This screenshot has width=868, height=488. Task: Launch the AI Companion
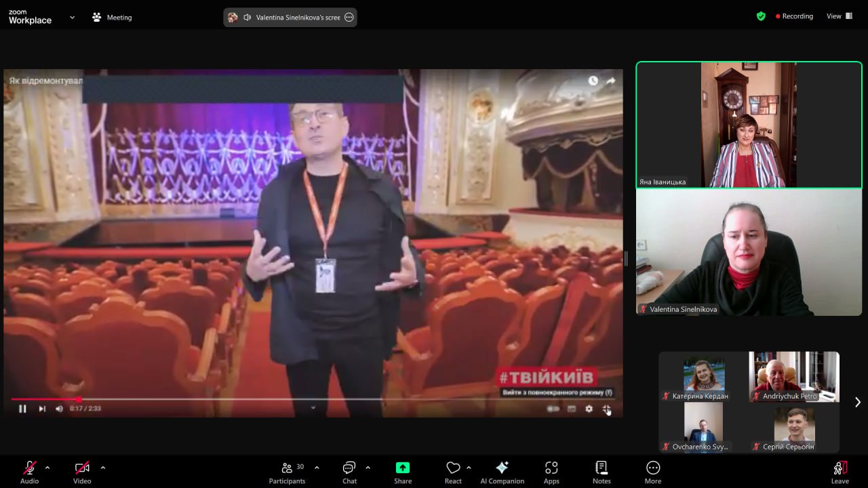point(502,472)
